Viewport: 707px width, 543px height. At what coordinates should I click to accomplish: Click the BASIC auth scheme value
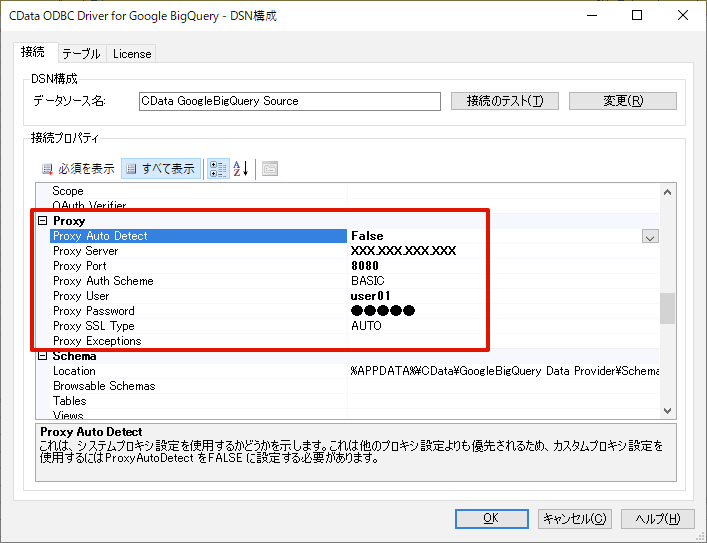(x=367, y=281)
